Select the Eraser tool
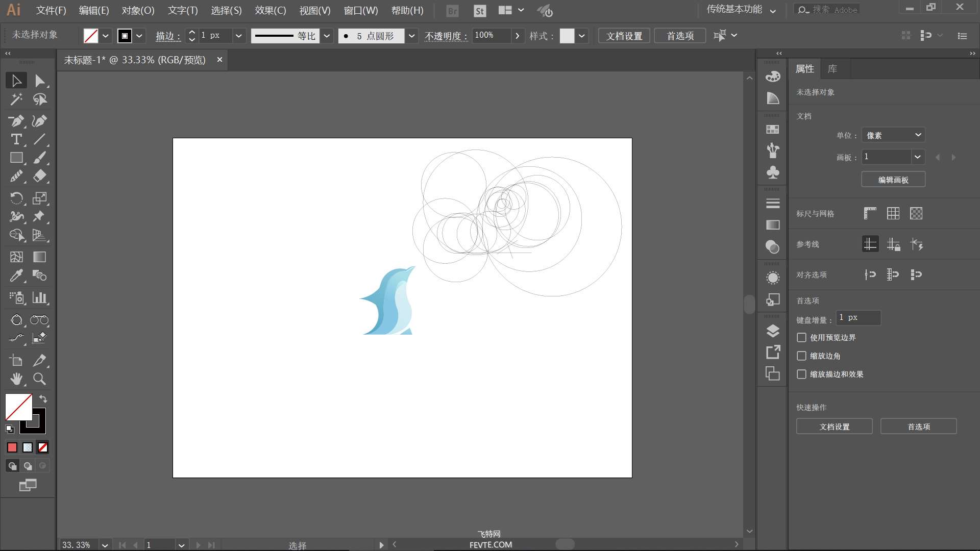 coord(39,176)
